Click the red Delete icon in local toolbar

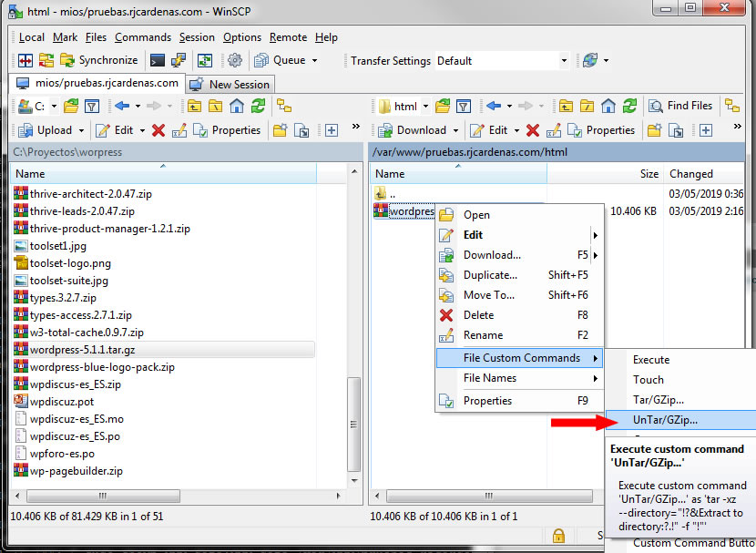point(158,130)
